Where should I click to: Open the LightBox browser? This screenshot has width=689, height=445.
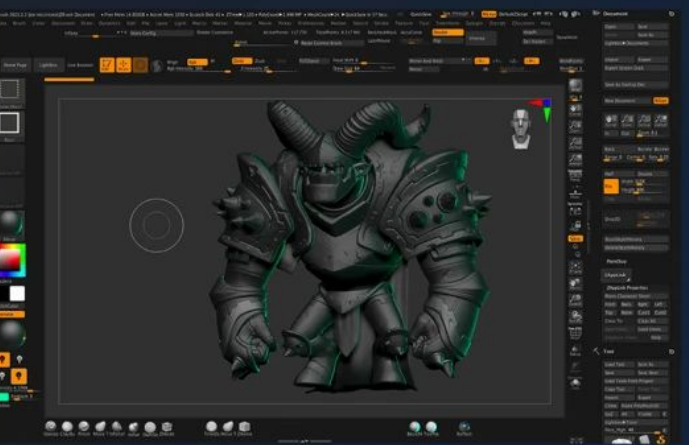[x=47, y=65]
